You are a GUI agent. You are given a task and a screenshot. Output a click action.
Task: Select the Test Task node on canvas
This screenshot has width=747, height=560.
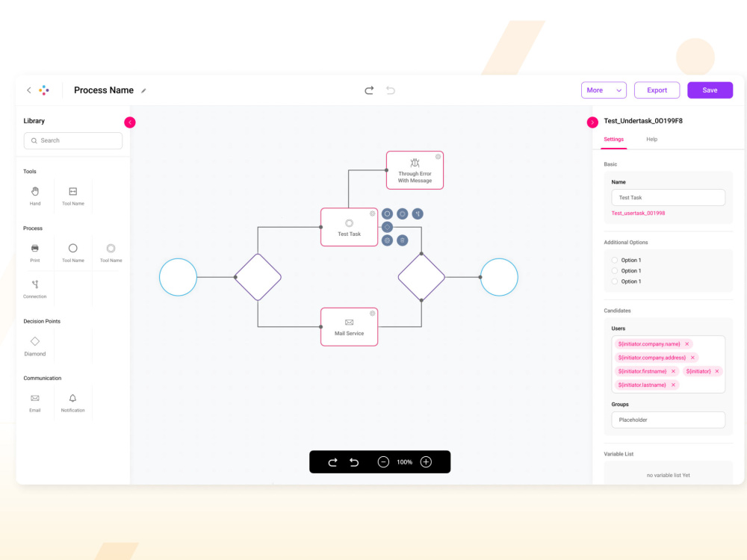349,227
